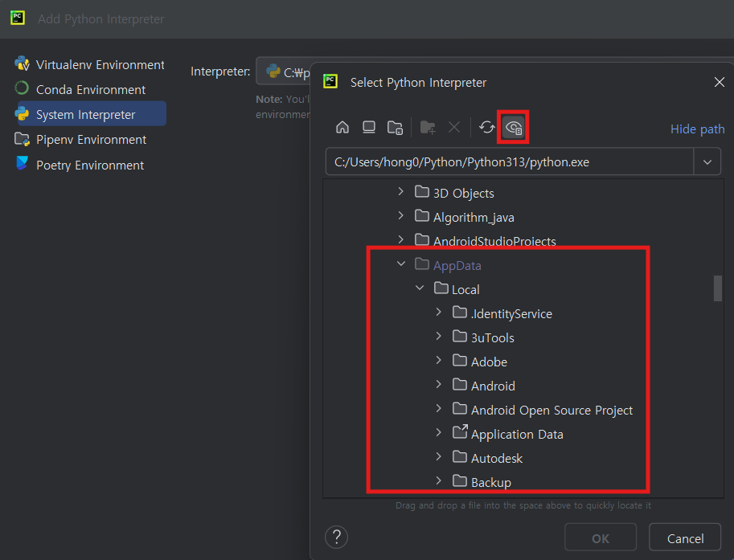This screenshot has height=560, width=734.
Task: Click the PyCharm logo in the Select dialog
Action: (330, 81)
